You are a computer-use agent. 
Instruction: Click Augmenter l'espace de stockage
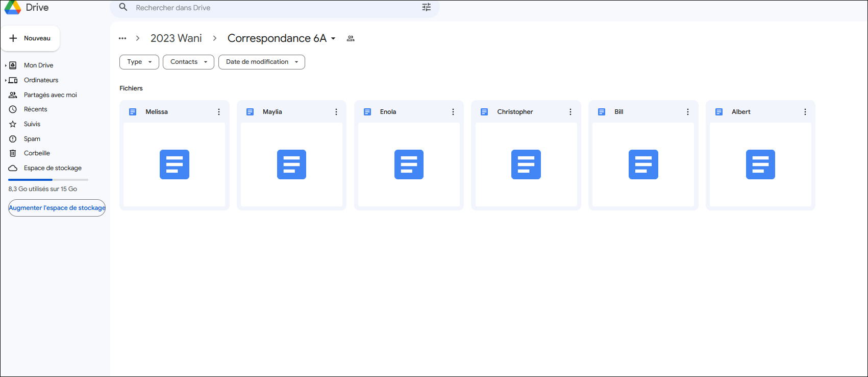coord(57,208)
